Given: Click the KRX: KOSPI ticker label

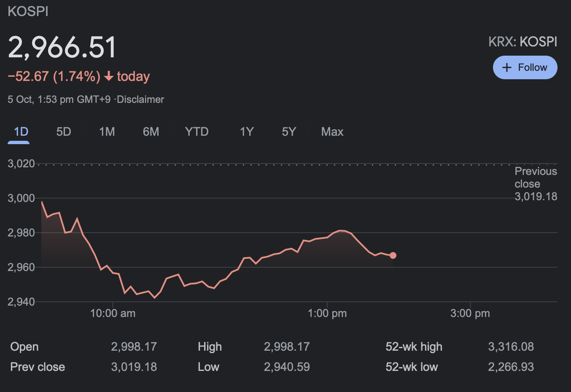Looking at the screenshot, I should (x=523, y=42).
